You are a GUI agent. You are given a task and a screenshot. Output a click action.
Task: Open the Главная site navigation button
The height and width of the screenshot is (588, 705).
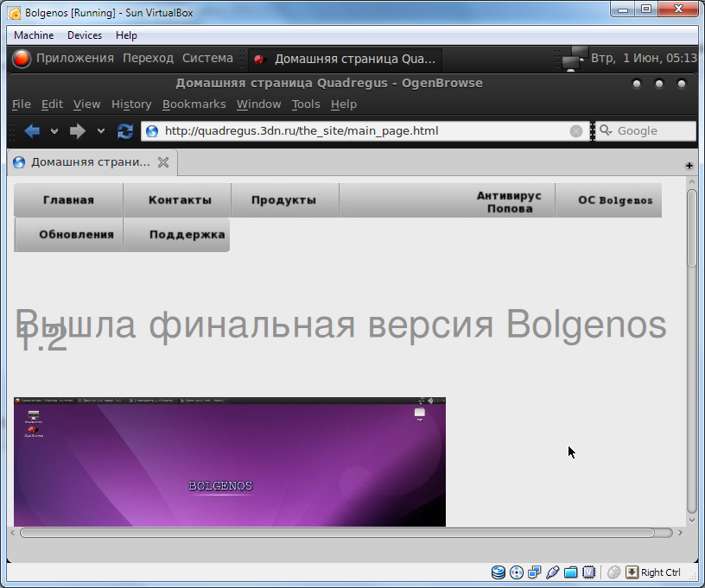(68, 200)
